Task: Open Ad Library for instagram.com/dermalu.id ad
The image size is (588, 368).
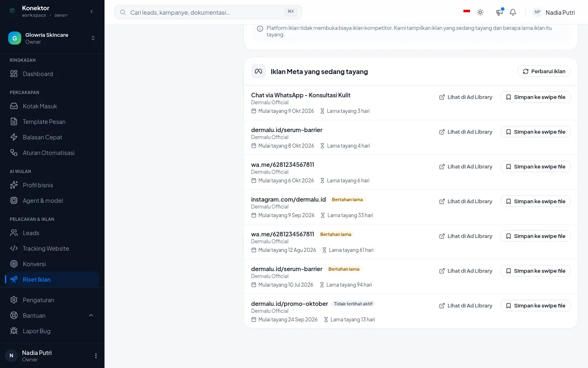Action: pos(466,202)
